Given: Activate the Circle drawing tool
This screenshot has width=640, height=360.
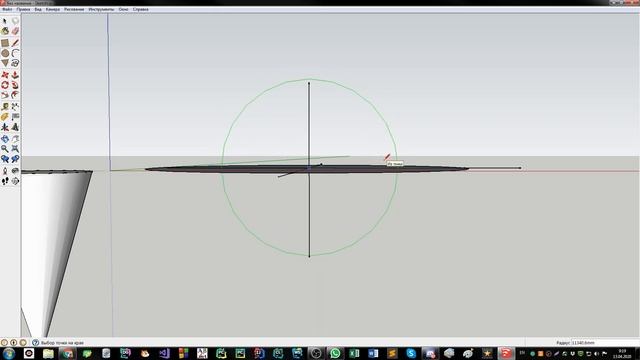Looking at the screenshot, I should click(x=5, y=53).
